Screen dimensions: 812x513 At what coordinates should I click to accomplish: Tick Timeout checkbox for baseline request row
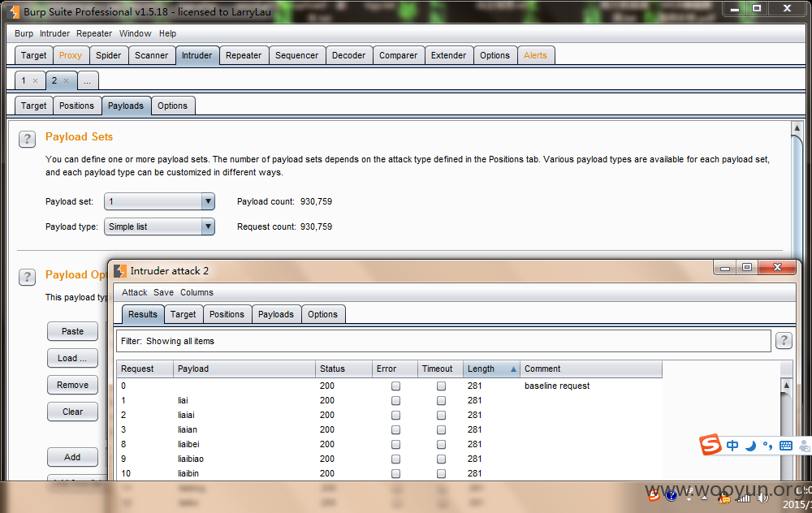click(x=441, y=386)
